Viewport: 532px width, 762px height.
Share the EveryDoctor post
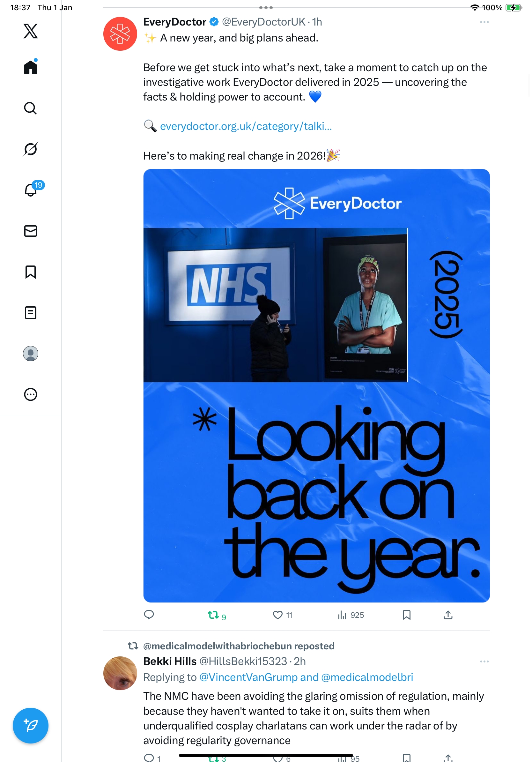(x=448, y=615)
